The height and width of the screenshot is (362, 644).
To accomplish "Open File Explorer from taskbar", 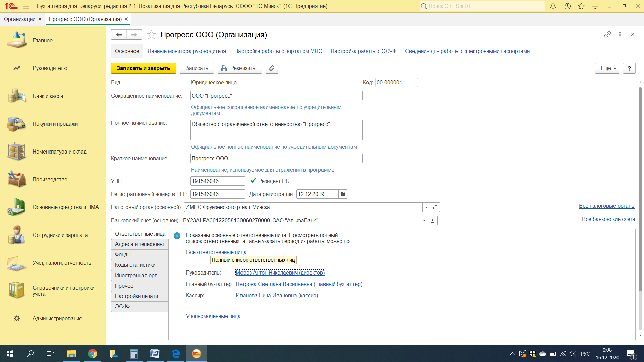I will pyautogui.click(x=72, y=354).
